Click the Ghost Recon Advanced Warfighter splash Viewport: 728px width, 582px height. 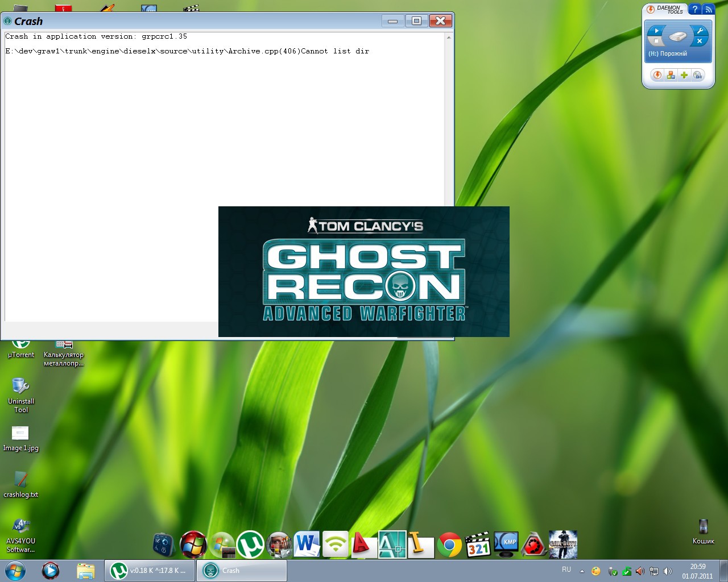click(364, 272)
